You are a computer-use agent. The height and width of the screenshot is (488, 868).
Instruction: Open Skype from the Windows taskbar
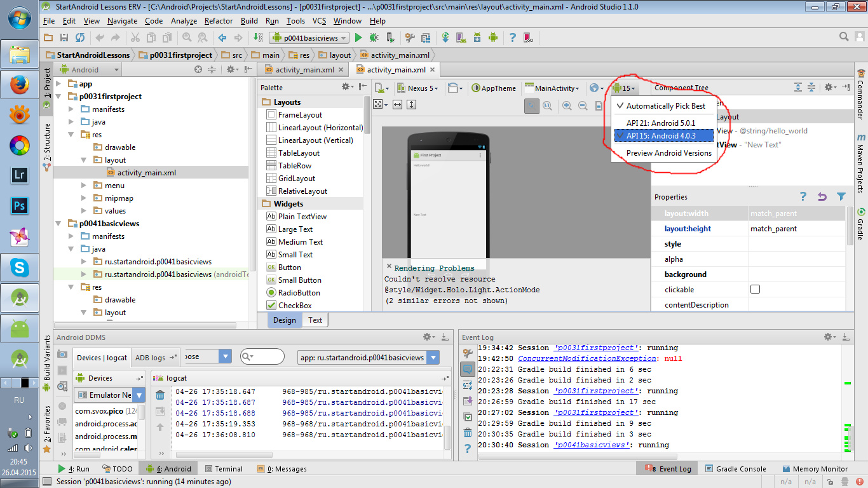(19, 268)
